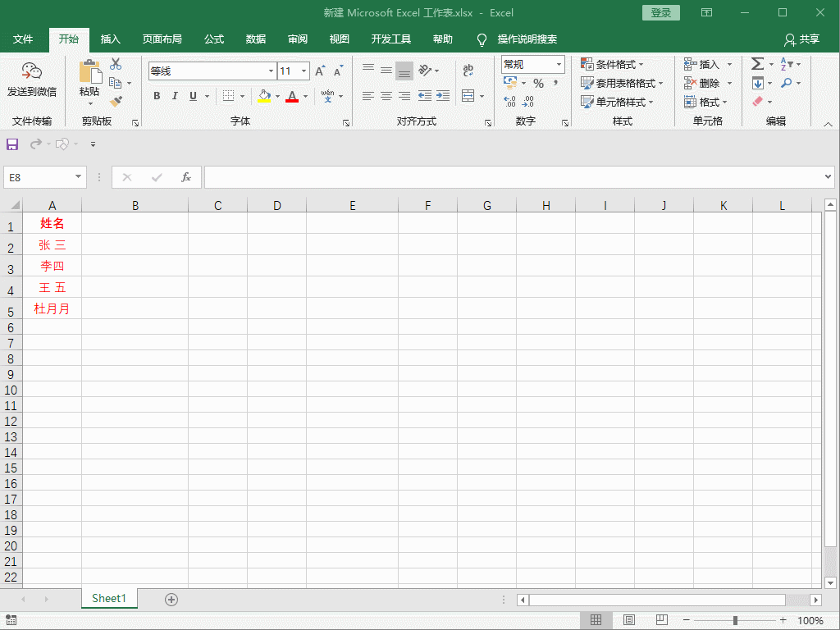
Task: Toggle bold formatting
Action: tap(157, 96)
